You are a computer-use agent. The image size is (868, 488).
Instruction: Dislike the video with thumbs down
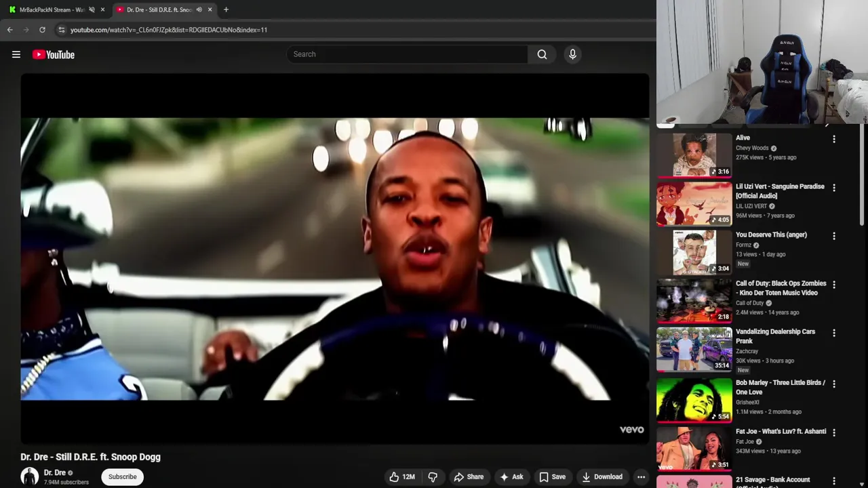click(433, 476)
